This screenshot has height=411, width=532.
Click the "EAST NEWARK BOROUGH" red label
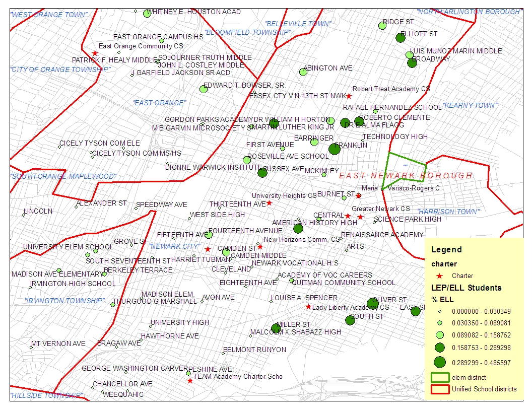coord(406,176)
